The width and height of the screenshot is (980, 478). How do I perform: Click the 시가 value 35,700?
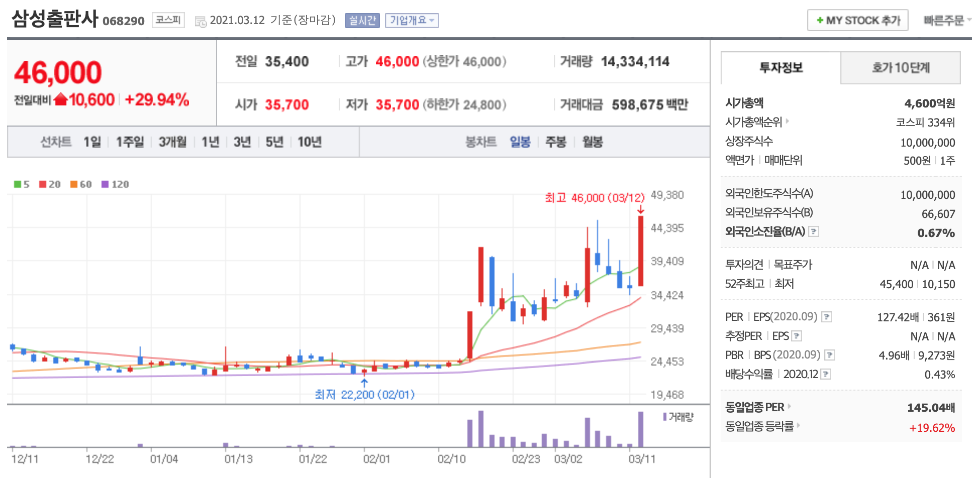point(287,105)
